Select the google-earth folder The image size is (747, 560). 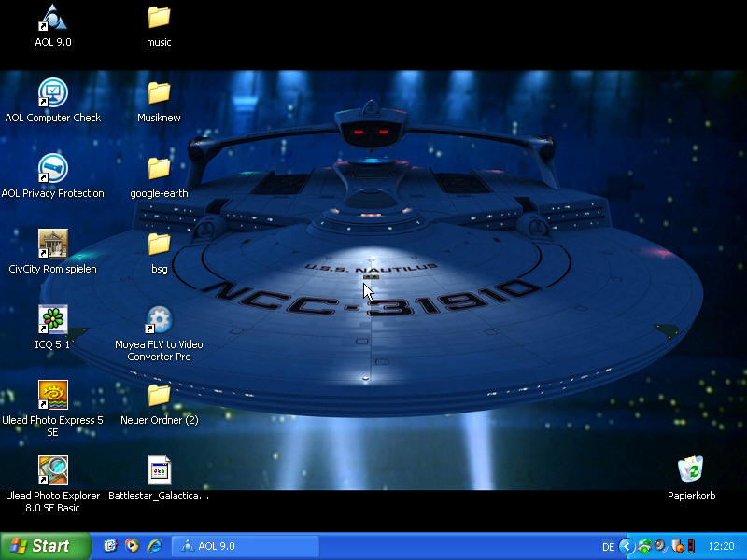tap(159, 169)
